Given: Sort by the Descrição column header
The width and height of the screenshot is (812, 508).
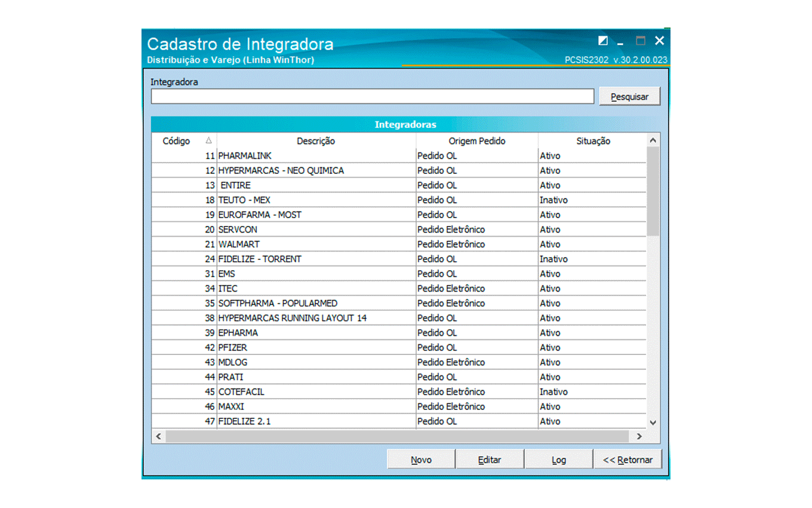Looking at the screenshot, I should click(316, 141).
